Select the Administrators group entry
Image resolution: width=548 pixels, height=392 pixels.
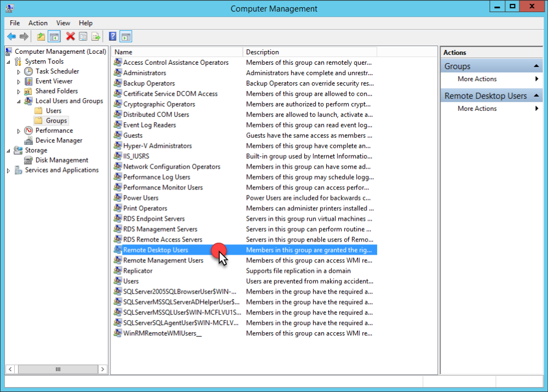tap(144, 73)
